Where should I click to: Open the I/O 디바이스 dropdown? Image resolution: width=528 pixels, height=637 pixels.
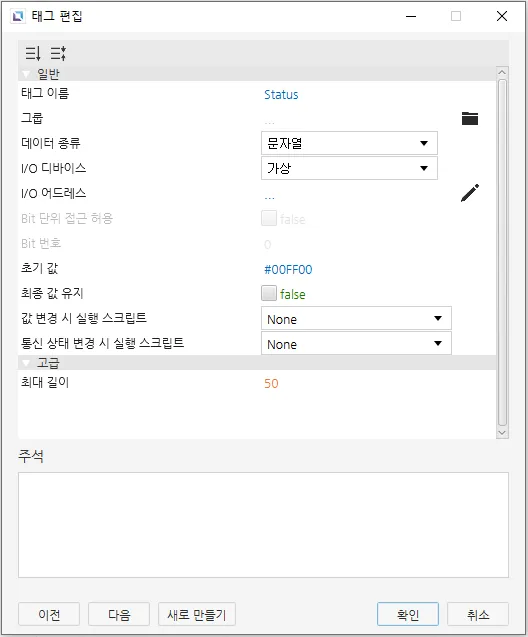349,168
